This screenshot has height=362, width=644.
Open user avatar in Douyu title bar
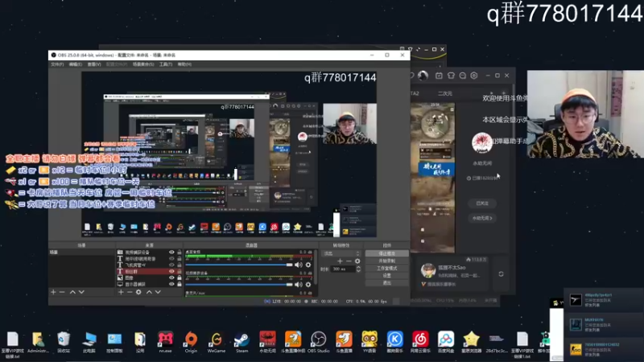tap(423, 76)
